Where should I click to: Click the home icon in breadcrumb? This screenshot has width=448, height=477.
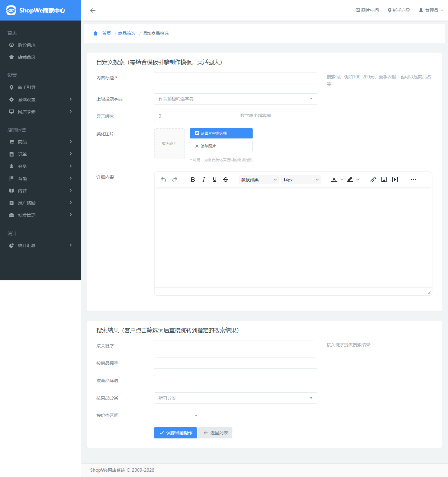click(96, 33)
